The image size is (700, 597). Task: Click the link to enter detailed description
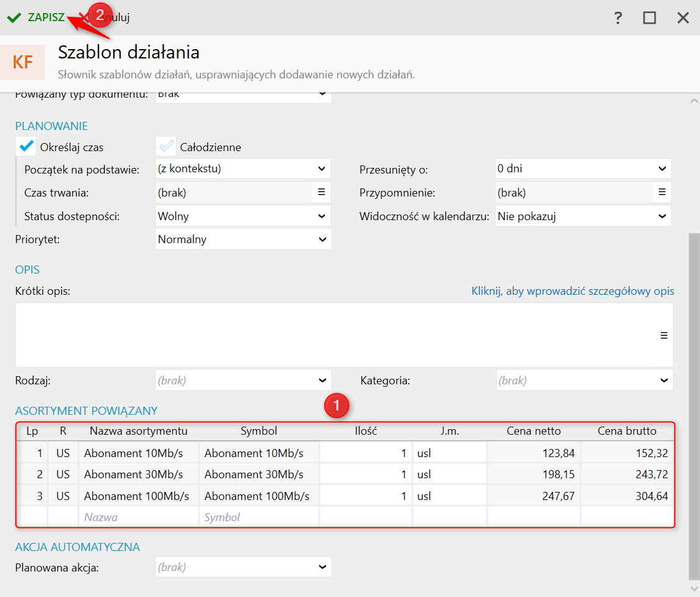pos(572,291)
